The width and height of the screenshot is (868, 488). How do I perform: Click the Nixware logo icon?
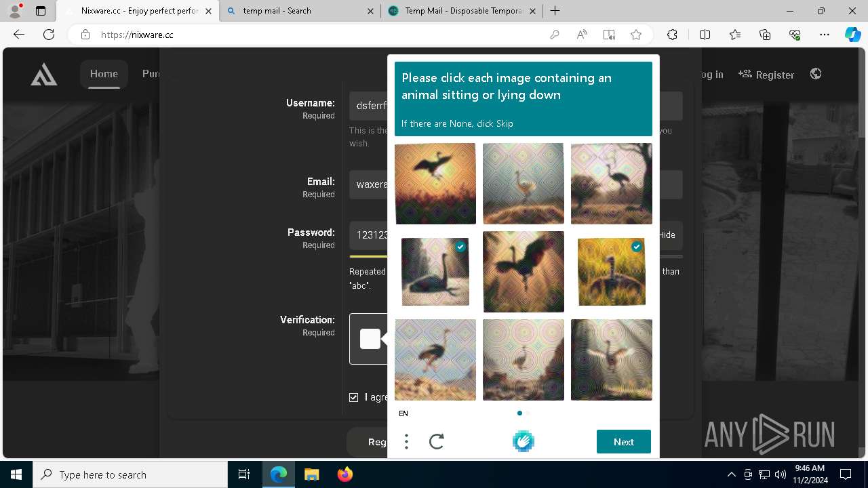click(x=44, y=75)
